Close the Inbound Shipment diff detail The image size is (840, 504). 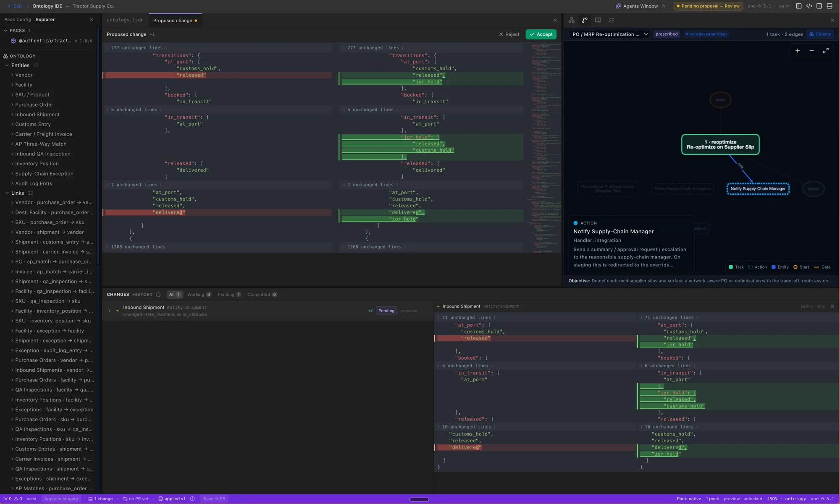(x=832, y=306)
